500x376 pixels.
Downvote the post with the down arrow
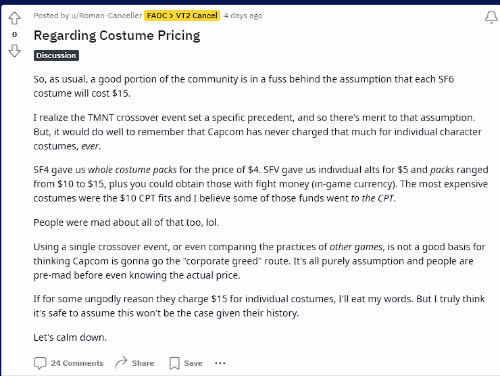pos(14,51)
